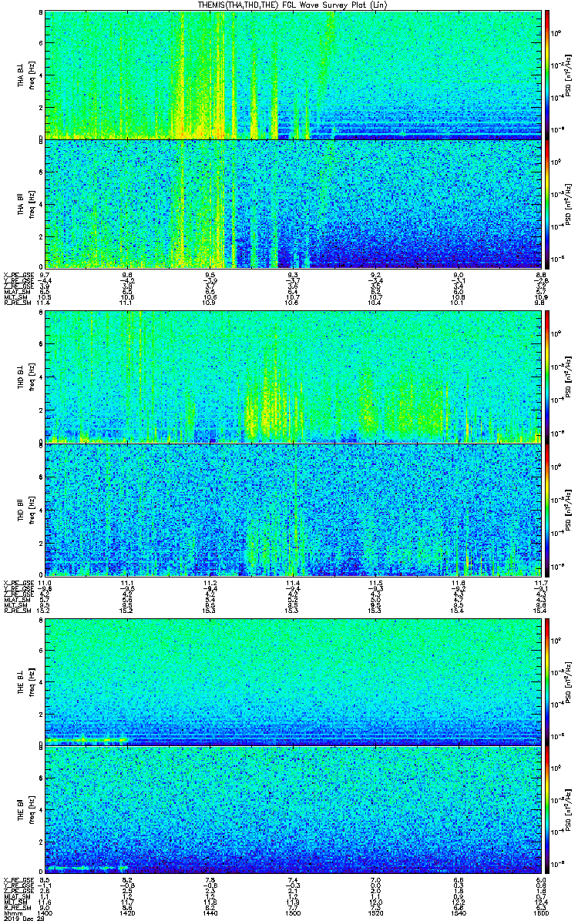578x924 pixels.
Task: Select the THD B∥ spectrogram panel
Action: click(294, 508)
